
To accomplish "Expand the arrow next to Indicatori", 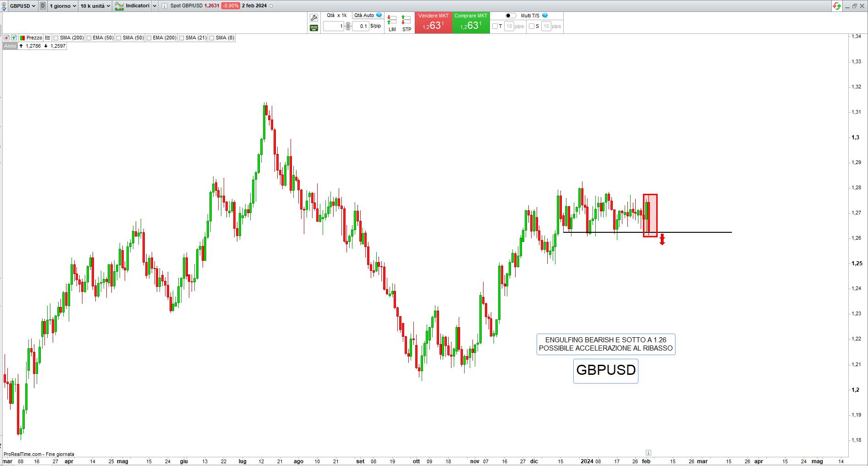I will (x=154, y=6).
